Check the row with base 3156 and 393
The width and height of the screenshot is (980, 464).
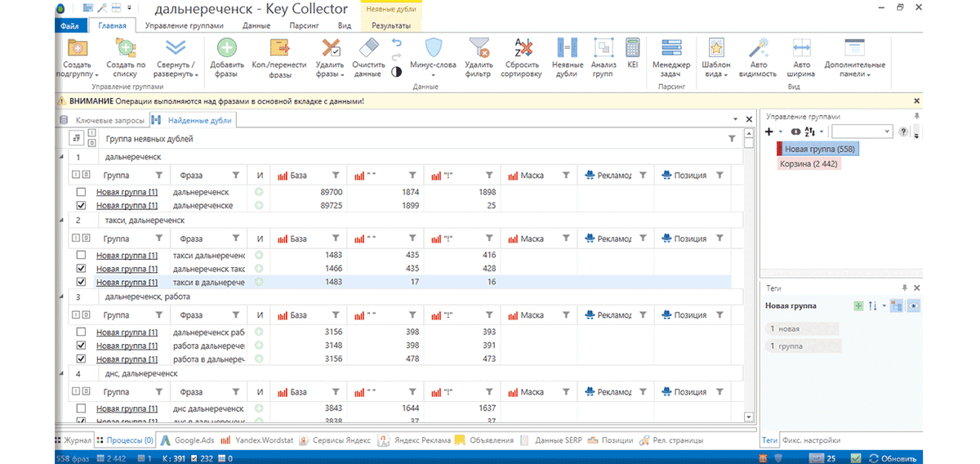pos(81,332)
